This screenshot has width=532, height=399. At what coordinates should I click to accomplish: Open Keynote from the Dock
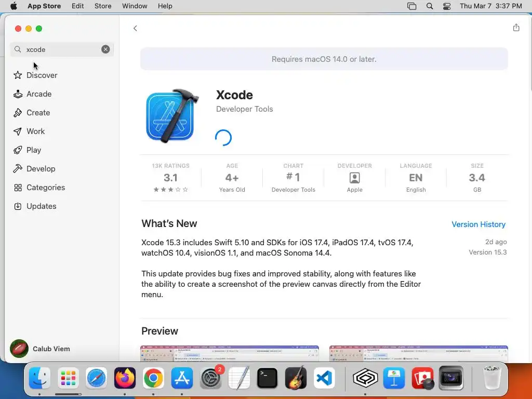click(394, 378)
